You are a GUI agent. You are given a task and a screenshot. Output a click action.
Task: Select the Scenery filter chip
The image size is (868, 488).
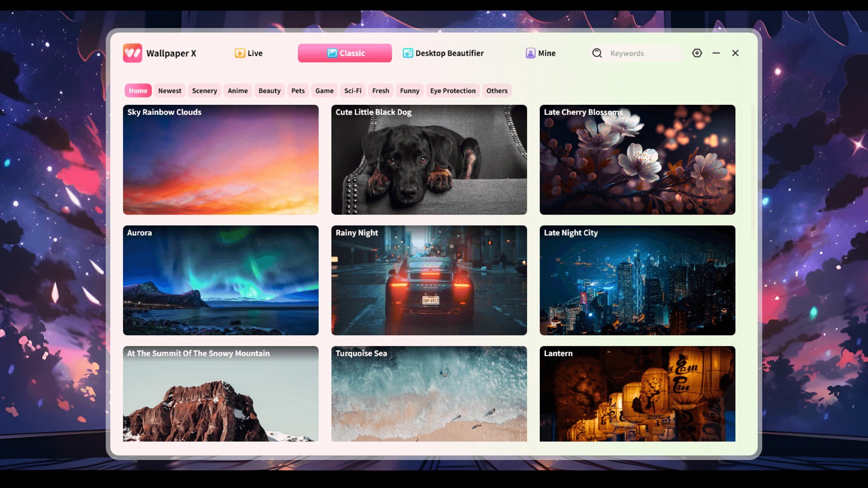click(x=204, y=90)
